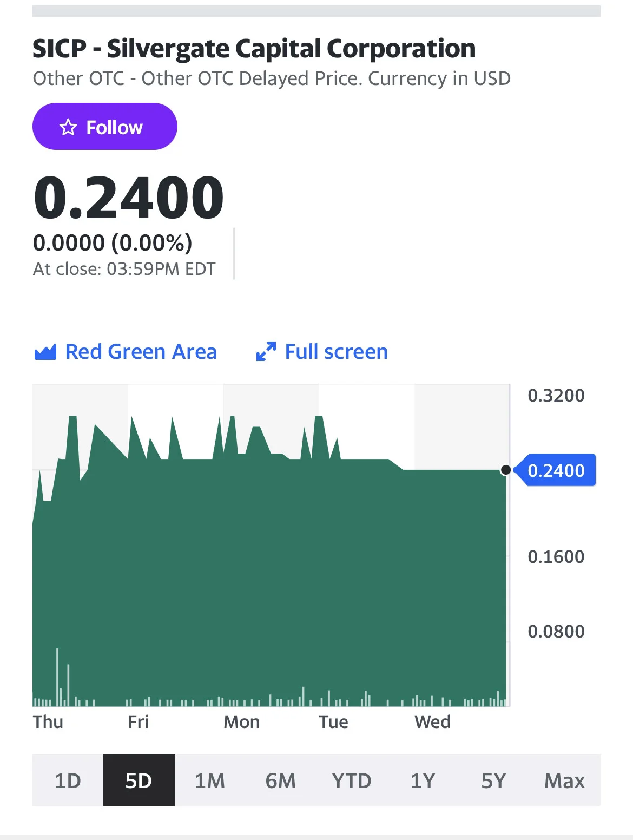Click the large 0.2400 price value
Image resolution: width=633 pixels, height=840 pixels.
(x=129, y=198)
